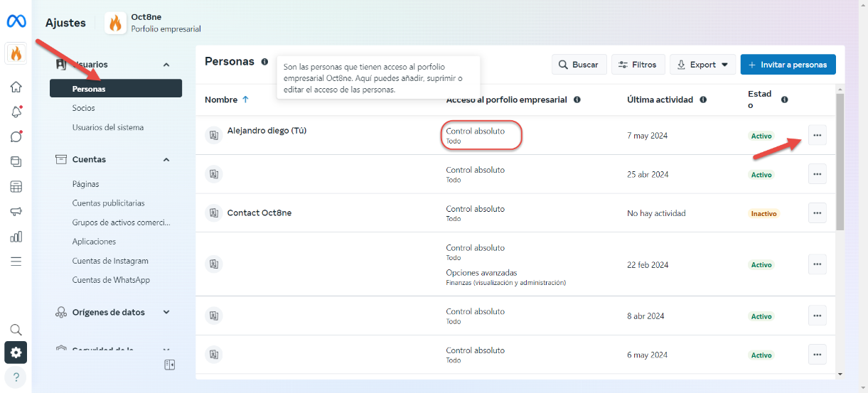The height and width of the screenshot is (393, 868).
Task: Collapse the sidebar panel icon
Action: tap(169, 365)
